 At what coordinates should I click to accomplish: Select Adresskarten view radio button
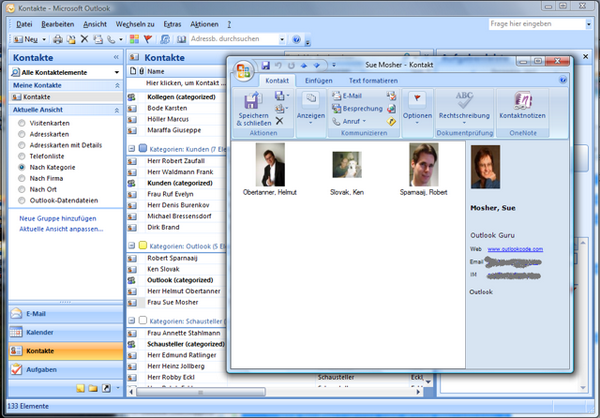click(22, 134)
